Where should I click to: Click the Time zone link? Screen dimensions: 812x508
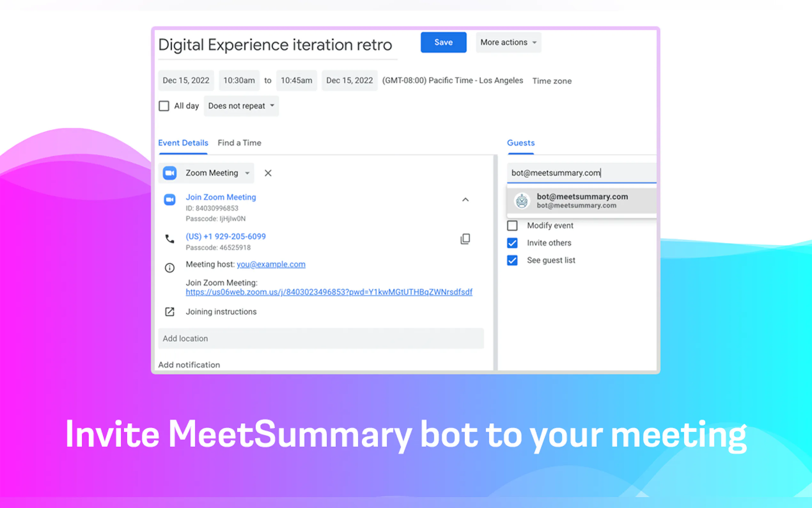(551, 81)
